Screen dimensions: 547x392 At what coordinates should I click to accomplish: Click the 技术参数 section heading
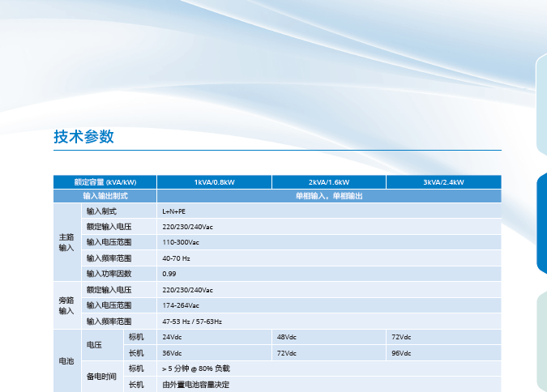tap(83, 137)
